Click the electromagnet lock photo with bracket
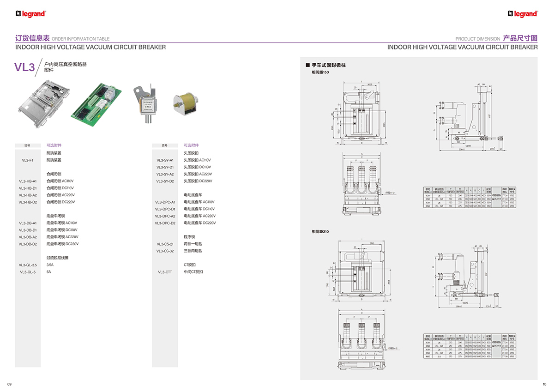554x392 pixels. coord(145,104)
